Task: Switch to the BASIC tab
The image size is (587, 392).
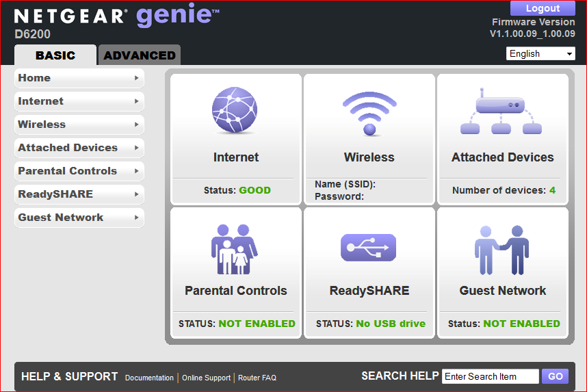Action: coord(55,55)
